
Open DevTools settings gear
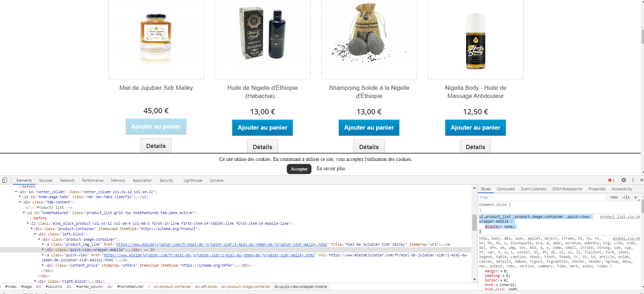tap(624, 180)
